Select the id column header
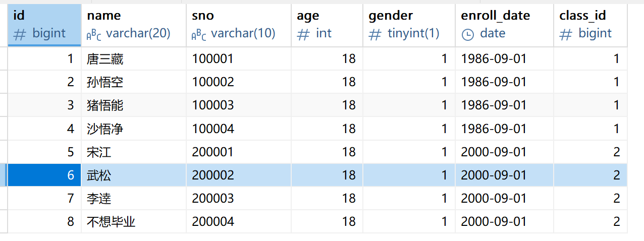Image resolution: width=644 pixels, height=241 pixels. 44,25
